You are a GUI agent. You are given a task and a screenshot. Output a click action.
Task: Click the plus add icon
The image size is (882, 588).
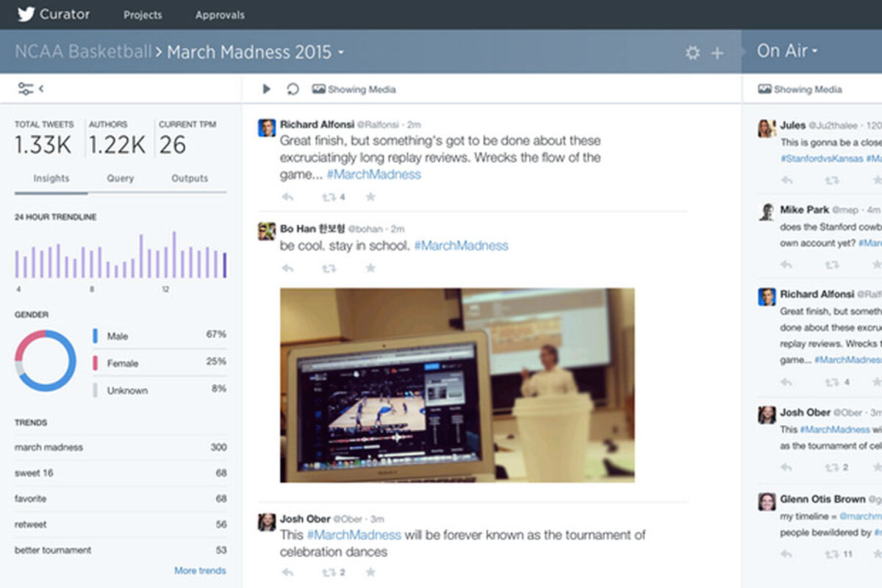[x=717, y=53]
